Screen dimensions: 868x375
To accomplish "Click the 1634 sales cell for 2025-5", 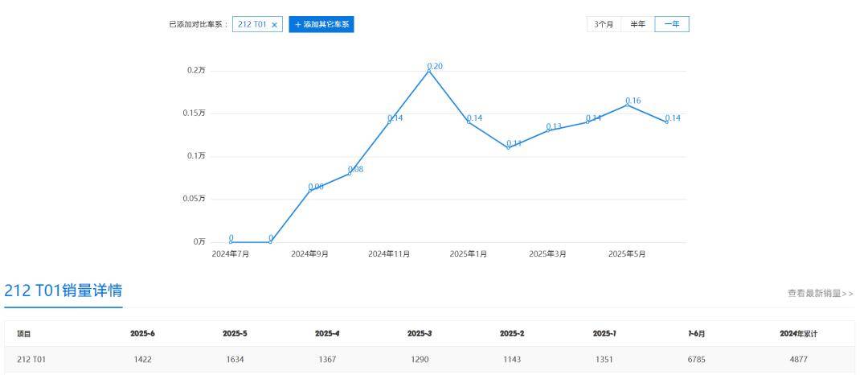I will pos(234,361).
